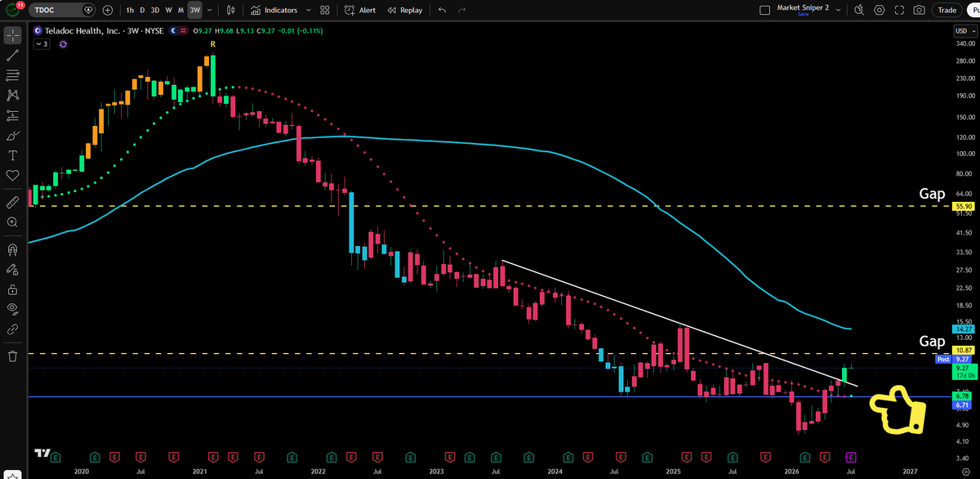This screenshot has width=980, height=479.
Task: Open the drawing link sync tool
Action: click(x=12, y=329)
